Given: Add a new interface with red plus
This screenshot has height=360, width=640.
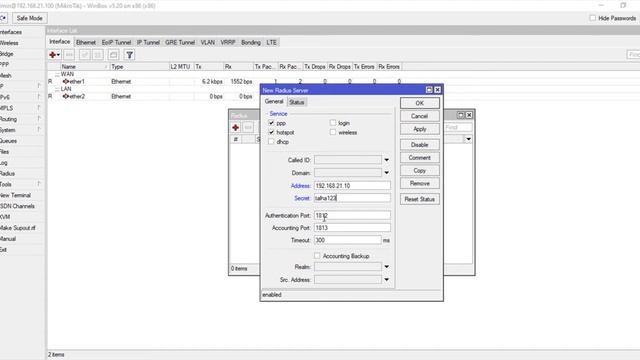Looking at the screenshot, I should click(52, 55).
